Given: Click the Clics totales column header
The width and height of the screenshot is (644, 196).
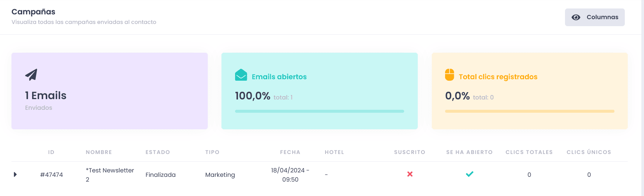Looking at the screenshot, I should pyautogui.click(x=529, y=152).
